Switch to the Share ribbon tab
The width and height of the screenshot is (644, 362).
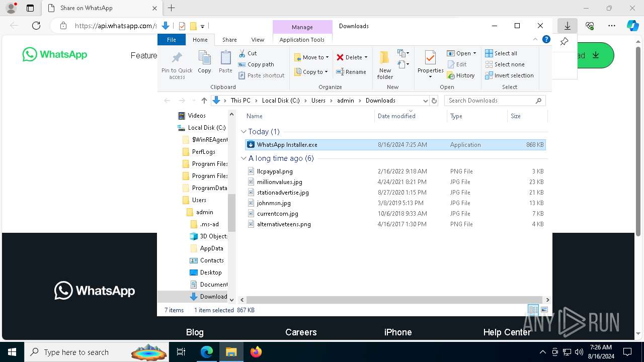click(x=229, y=40)
